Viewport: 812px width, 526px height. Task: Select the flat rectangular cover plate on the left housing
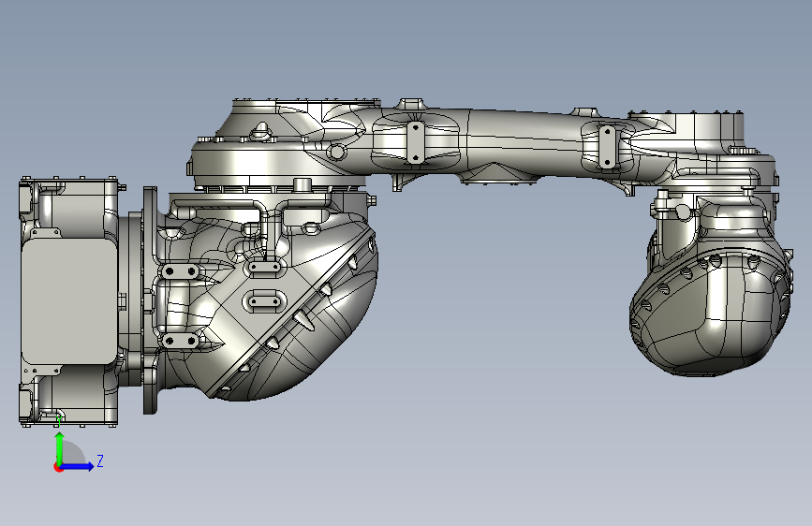69,300
